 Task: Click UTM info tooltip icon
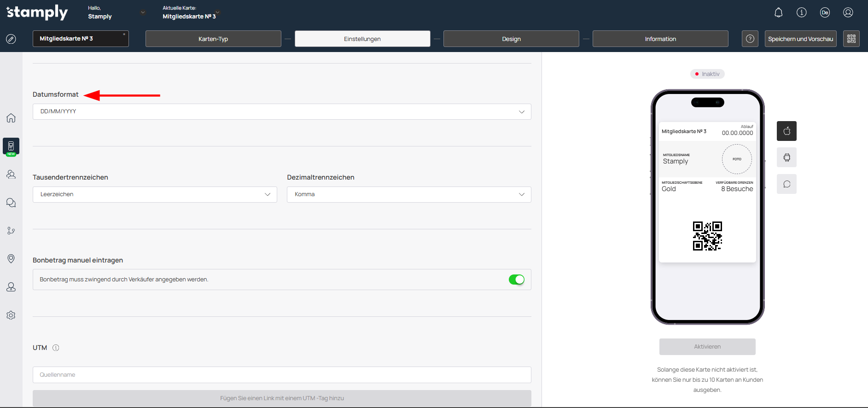point(56,348)
